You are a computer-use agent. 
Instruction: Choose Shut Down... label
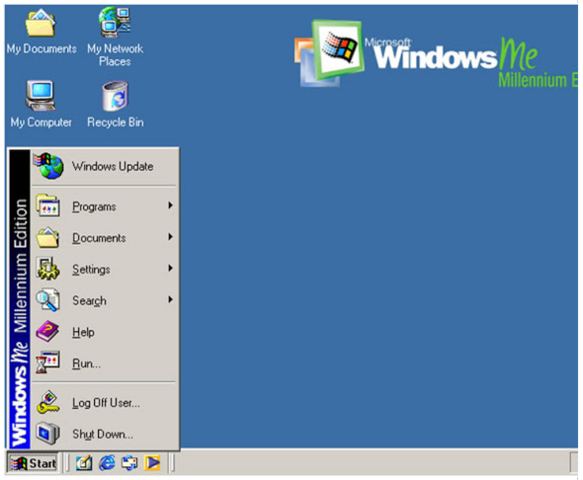pyautogui.click(x=103, y=434)
